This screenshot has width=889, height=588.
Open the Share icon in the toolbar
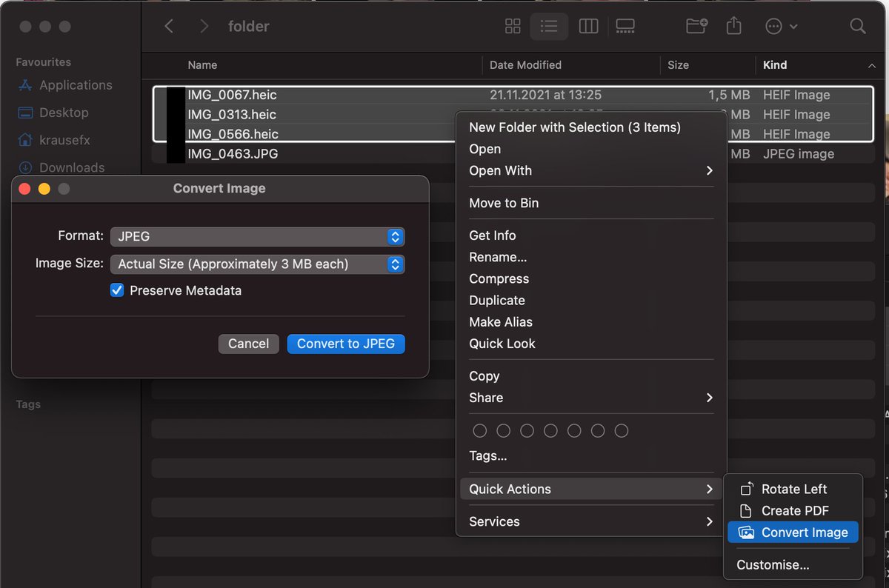click(733, 26)
